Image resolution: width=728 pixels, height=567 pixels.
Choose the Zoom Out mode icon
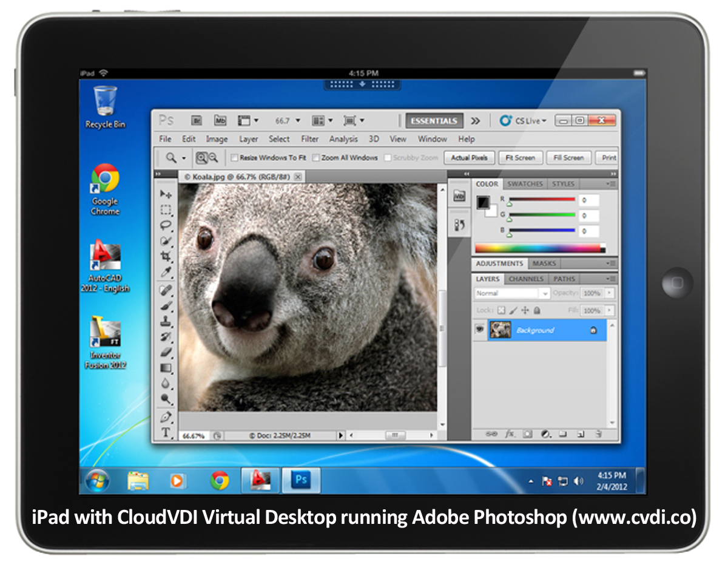tap(214, 158)
